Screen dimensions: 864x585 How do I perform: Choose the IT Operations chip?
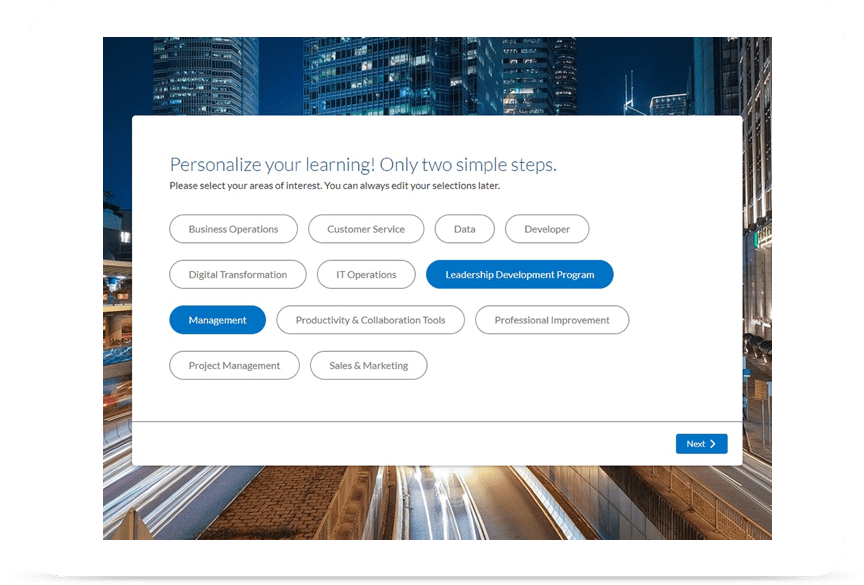point(366,274)
